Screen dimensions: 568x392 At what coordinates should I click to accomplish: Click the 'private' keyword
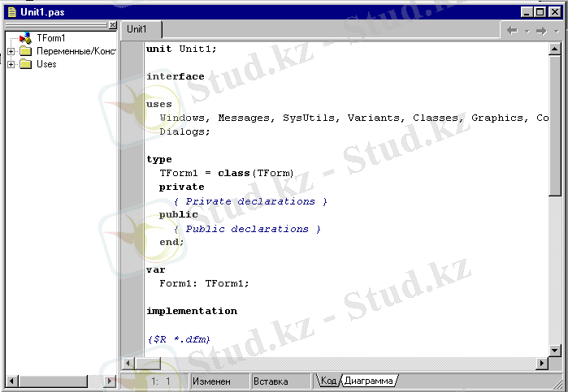point(181,187)
